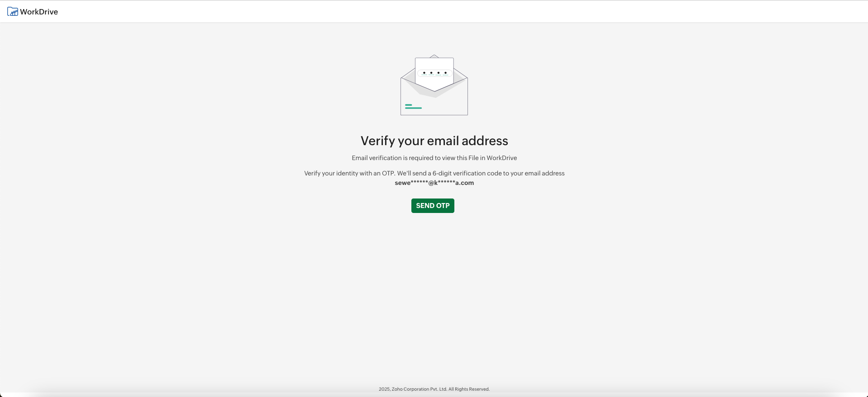This screenshot has height=397, width=868.
Task: Select the 'Verify your email address' heading
Action: pos(434,141)
